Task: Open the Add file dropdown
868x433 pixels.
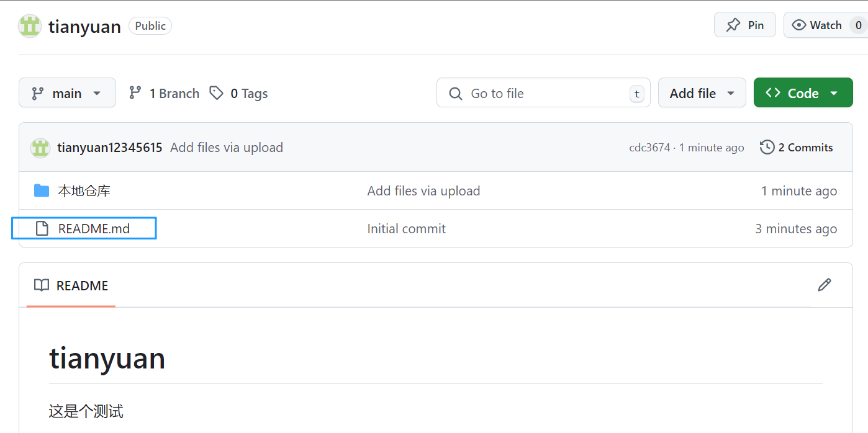Action: [702, 93]
